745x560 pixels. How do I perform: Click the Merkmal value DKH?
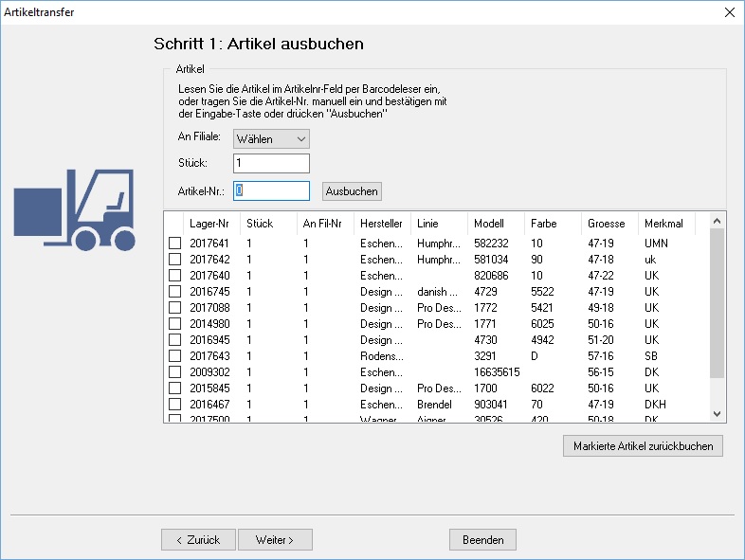click(655, 405)
